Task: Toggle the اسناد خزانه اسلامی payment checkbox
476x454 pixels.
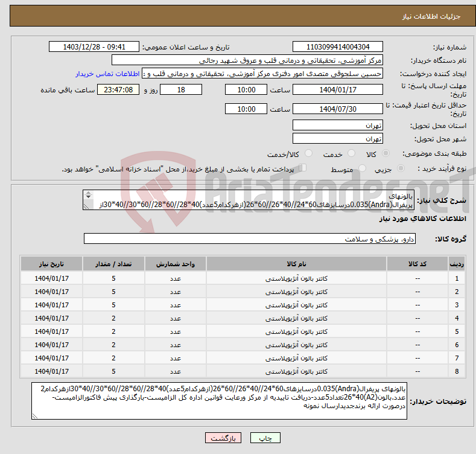Action: pyautogui.click(x=303, y=168)
